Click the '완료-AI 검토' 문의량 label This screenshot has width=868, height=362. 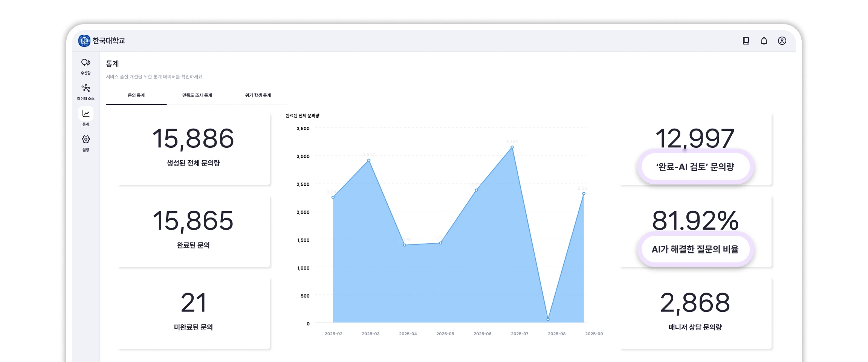(x=695, y=167)
